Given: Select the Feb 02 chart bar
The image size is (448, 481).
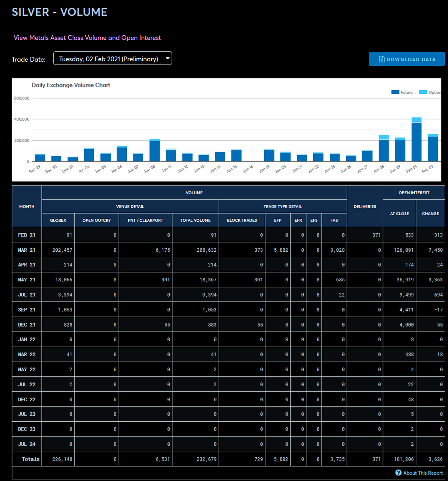Looking at the screenshot, I should [433, 148].
